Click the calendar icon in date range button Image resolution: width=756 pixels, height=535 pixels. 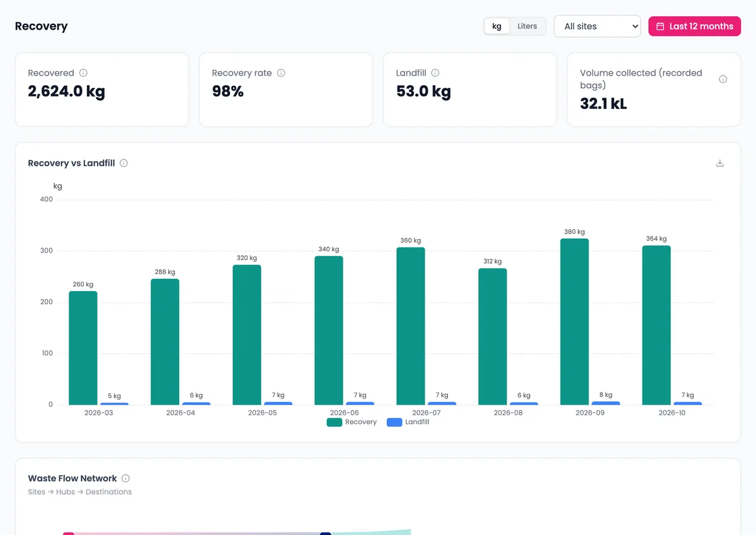coord(660,26)
